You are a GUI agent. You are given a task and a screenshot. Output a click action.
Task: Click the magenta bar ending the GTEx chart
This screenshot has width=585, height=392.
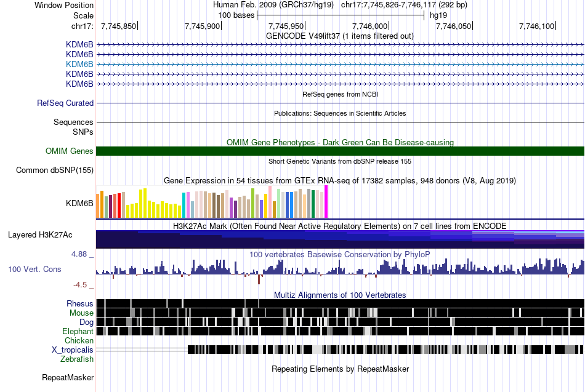[326, 202]
